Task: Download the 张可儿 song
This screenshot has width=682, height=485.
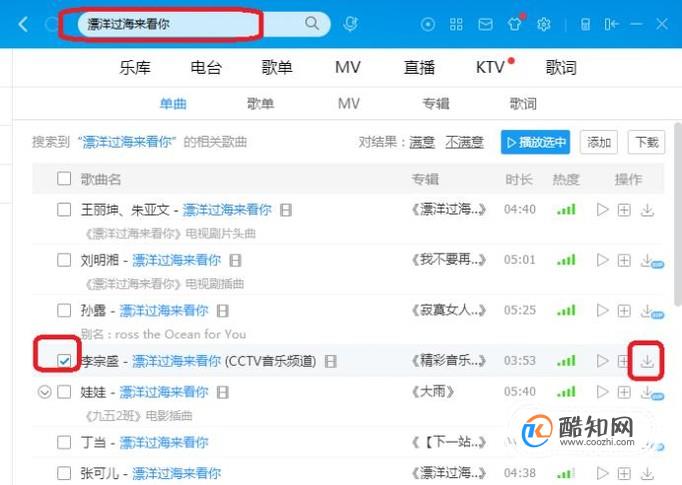Action: (x=647, y=473)
